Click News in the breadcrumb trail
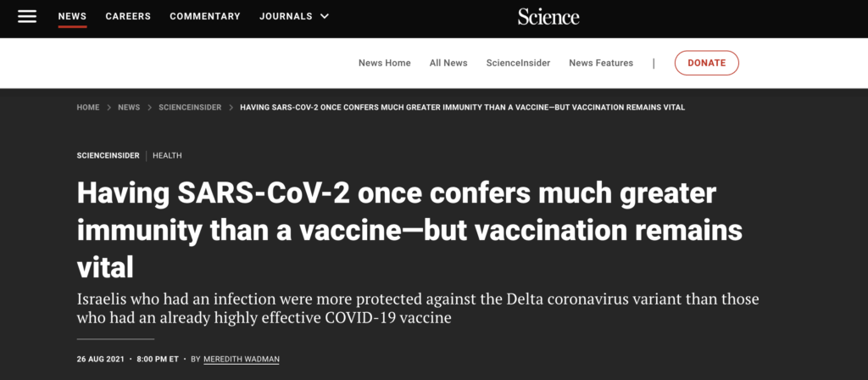 (x=129, y=108)
